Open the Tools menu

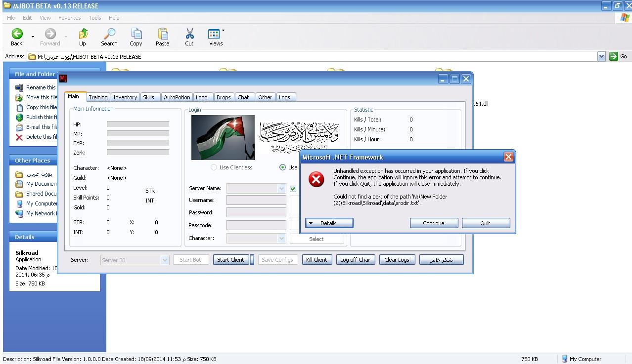click(x=95, y=18)
